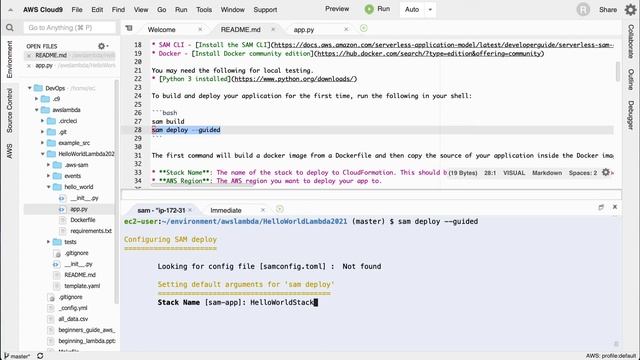Open the Support menu
640x360 pixels.
click(265, 9)
